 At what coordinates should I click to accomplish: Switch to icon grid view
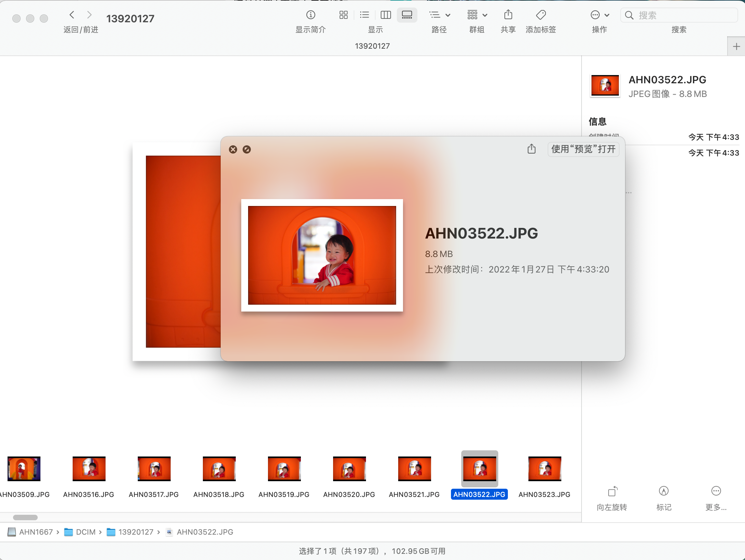coord(343,15)
